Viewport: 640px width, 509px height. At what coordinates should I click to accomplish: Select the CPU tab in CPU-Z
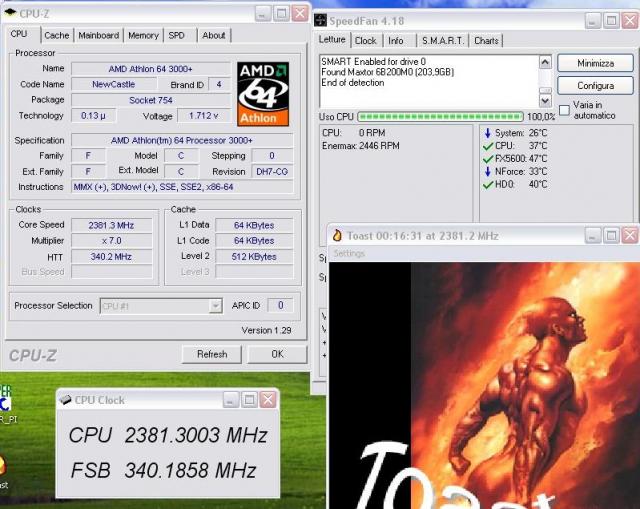[19, 34]
